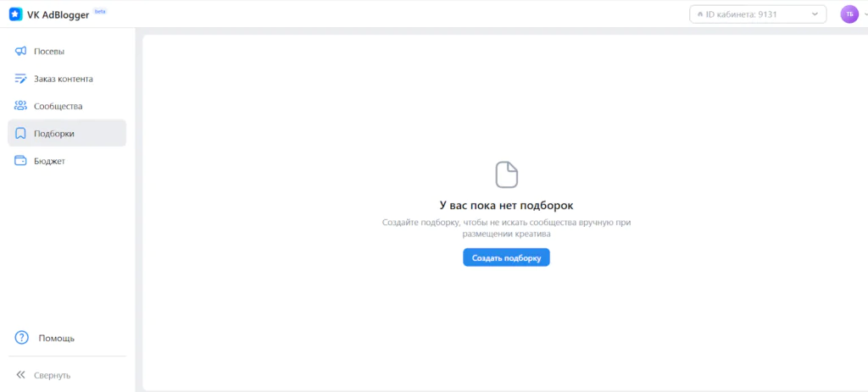Click the VK AdBlogger star logo icon
This screenshot has width=868, height=392.
tap(15, 14)
